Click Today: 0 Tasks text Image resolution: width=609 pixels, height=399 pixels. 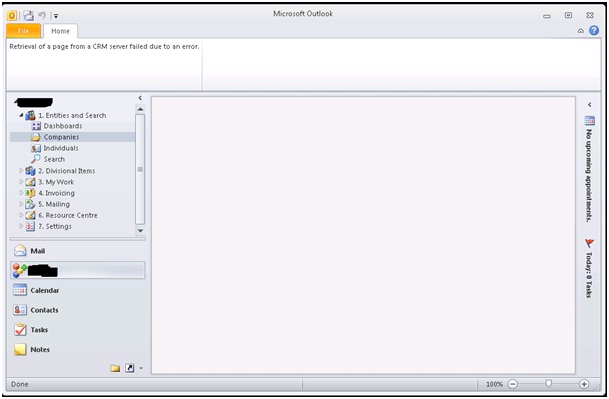click(589, 275)
